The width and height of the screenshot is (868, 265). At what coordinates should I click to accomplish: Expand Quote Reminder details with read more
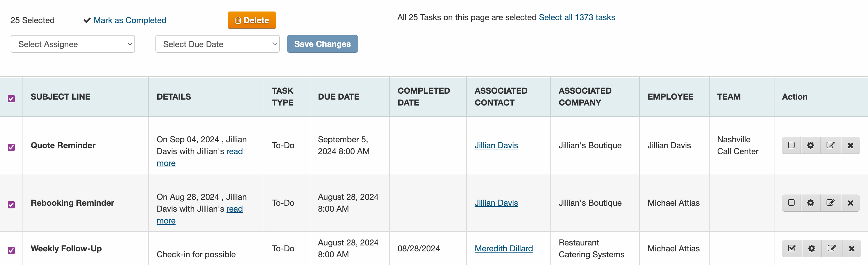click(x=234, y=151)
